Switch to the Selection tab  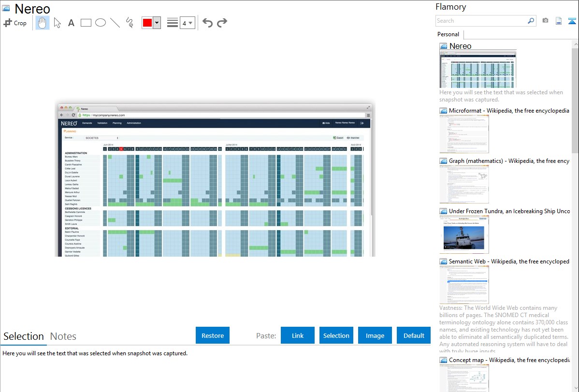click(x=24, y=336)
